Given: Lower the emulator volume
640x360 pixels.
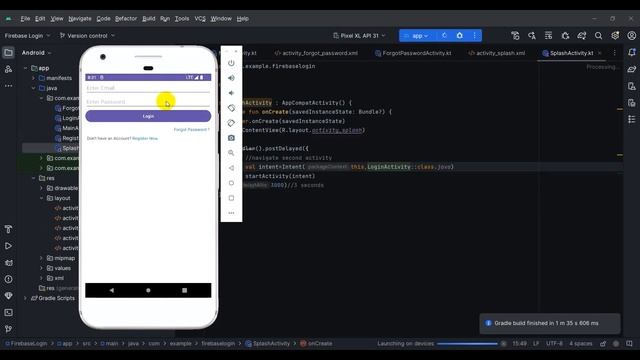Looking at the screenshot, I should click(x=231, y=93).
